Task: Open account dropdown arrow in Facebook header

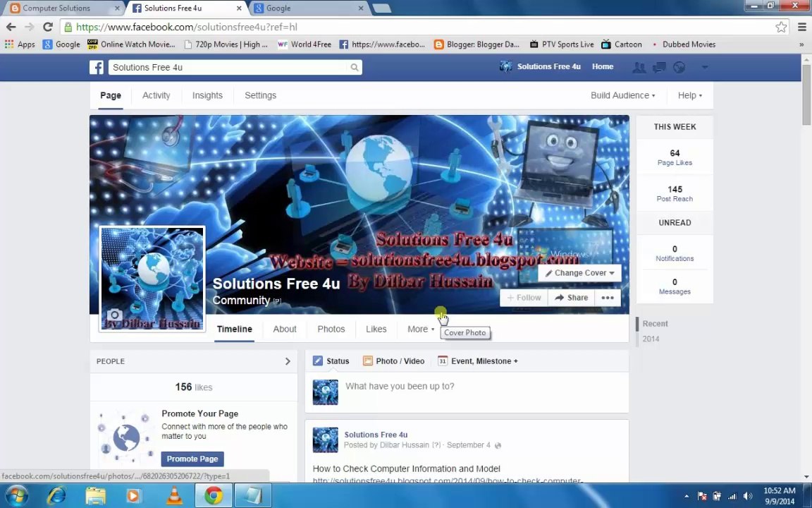Action: [x=704, y=67]
